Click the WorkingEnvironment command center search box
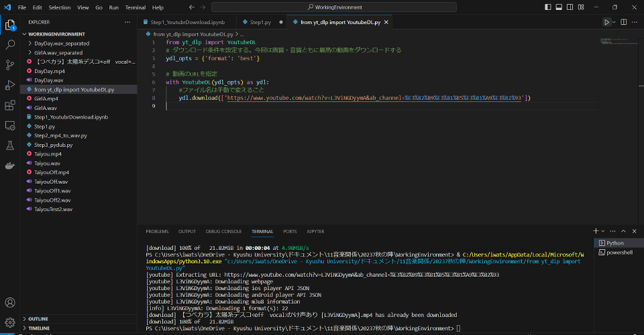Screen dimensions: 644x335 click(334, 7)
